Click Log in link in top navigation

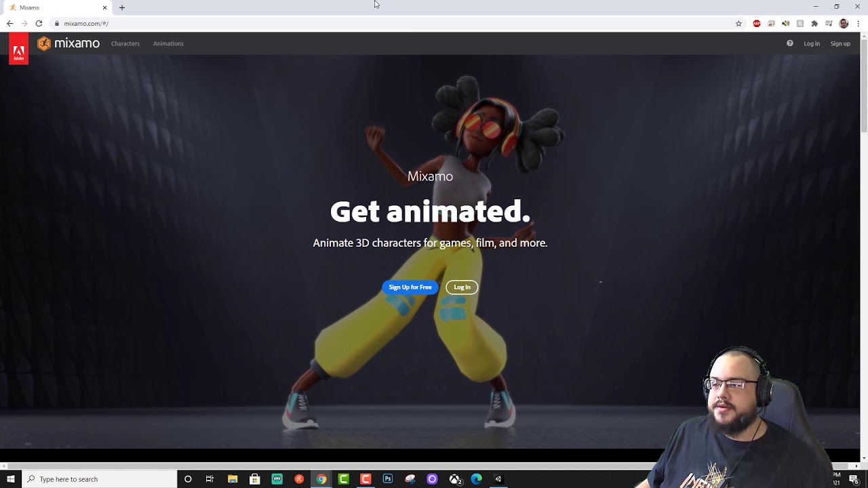[x=812, y=43]
